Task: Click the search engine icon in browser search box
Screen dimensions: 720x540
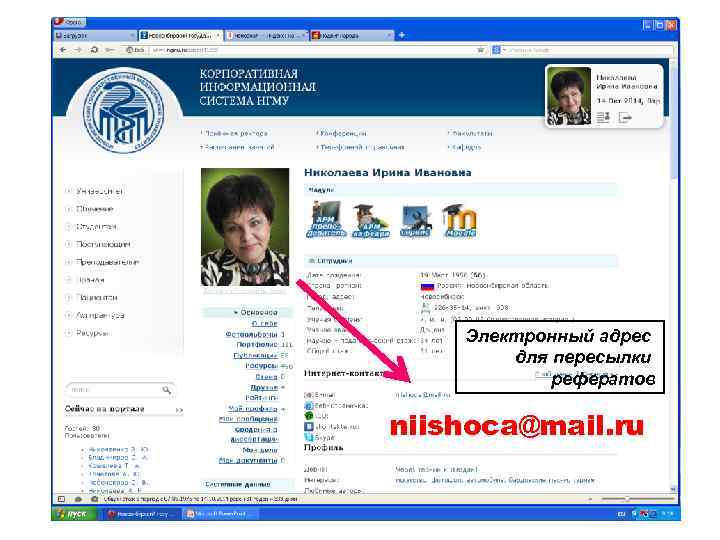Action: 496,50
